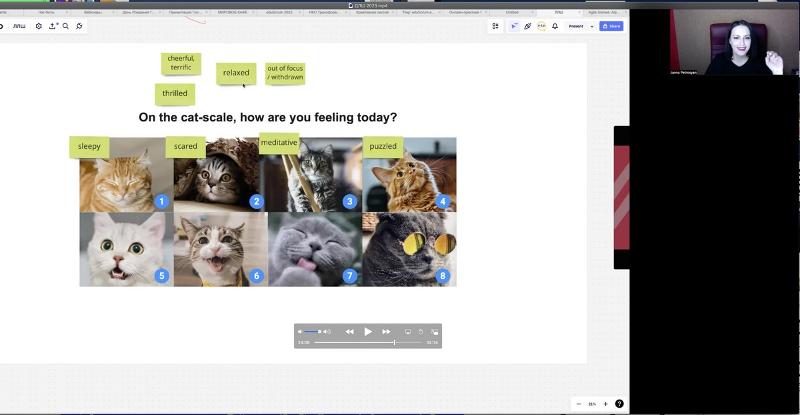The height and width of the screenshot is (415, 800).
Task: Open the board settings gear icon
Action: pyautogui.click(x=39, y=26)
